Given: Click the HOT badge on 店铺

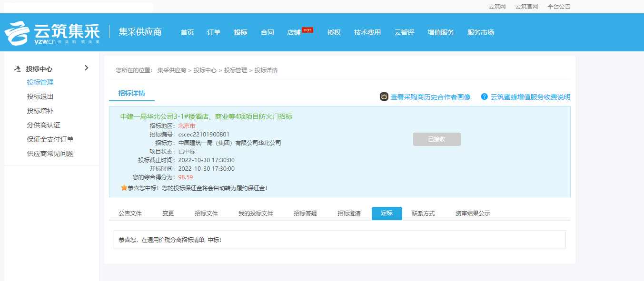Looking at the screenshot, I should tap(307, 30).
